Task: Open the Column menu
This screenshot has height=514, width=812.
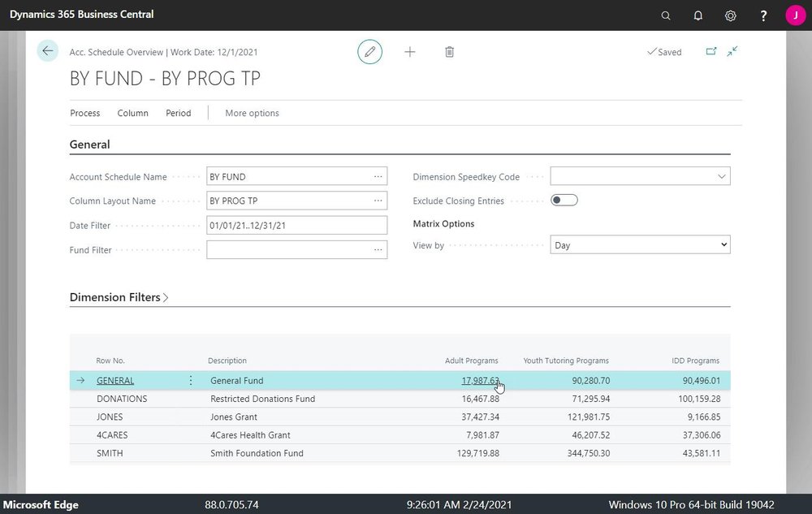Action: coord(132,113)
